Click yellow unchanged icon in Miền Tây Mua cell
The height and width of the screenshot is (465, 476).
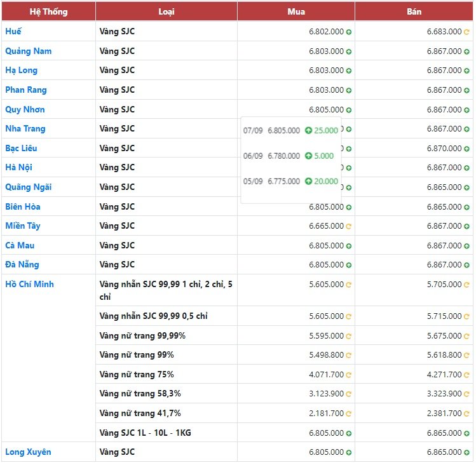point(348,226)
